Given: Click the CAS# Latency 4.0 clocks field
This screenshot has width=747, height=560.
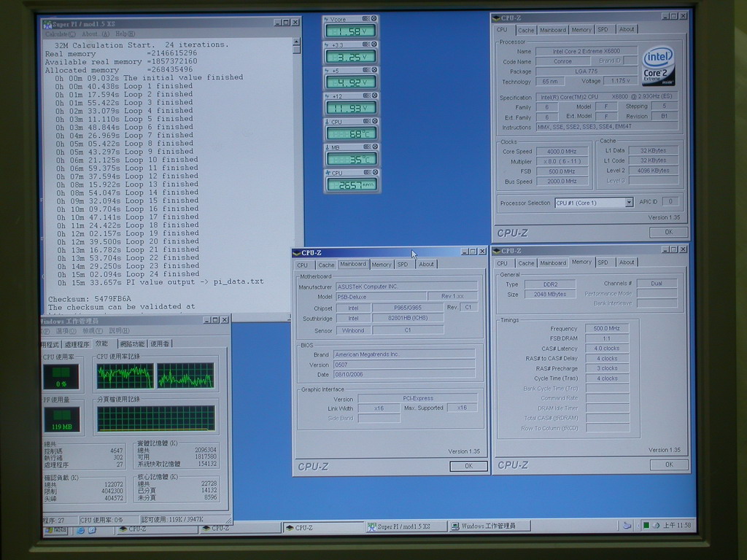Looking at the screenshot, I should 607,349.
